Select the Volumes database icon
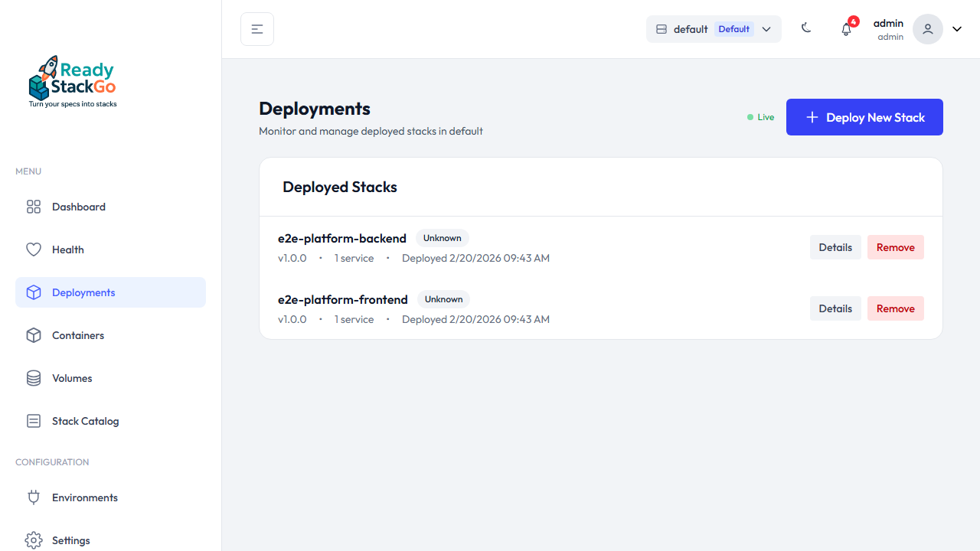This screenshot has height=551, width=980. pyautogui.click(x=34, y=378)
